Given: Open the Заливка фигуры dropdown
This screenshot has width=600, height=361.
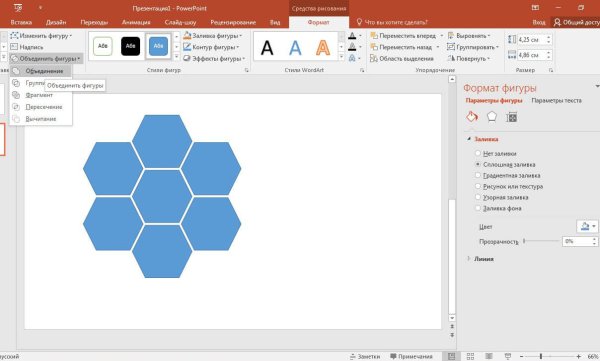Looking at the screenshot, I should click(x=212, y=36).
